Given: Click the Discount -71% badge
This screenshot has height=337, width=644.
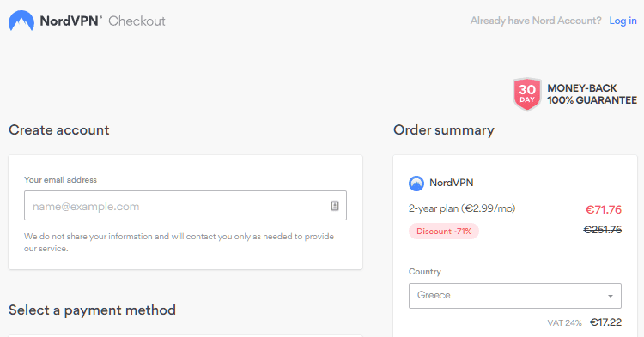Looking at the screenshot, I should click(x=444, y=232).
